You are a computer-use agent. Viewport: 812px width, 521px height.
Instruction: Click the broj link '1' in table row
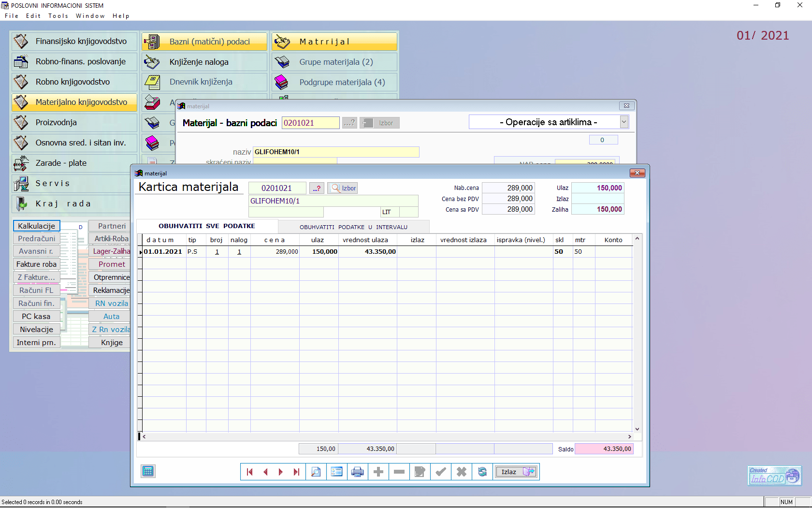pyautogui.click(x=217, y=252)
